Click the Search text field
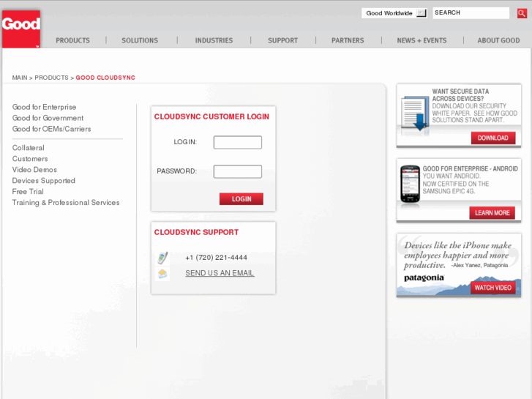The image size is (532, 399). 471,13
